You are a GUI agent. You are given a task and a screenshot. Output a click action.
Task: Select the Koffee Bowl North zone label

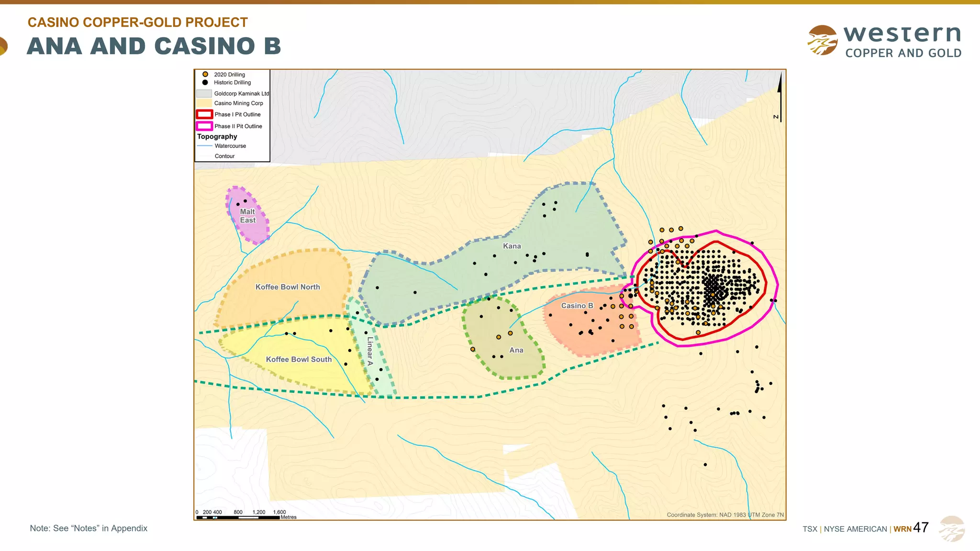[x=288, y=287]
